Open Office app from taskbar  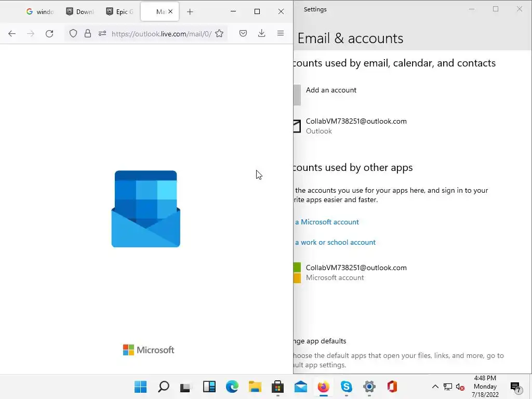(x=392, y=387)
